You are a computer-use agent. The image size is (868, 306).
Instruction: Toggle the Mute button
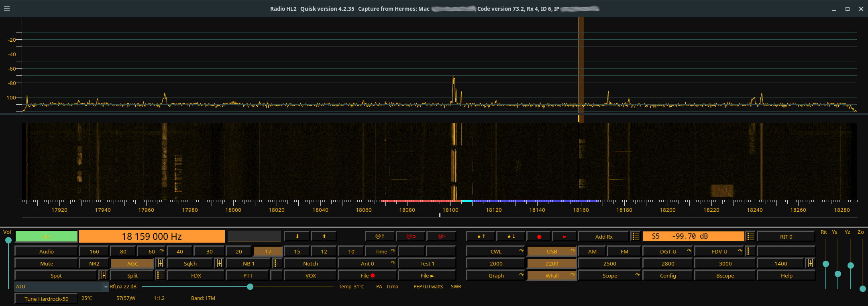point(47,263)
